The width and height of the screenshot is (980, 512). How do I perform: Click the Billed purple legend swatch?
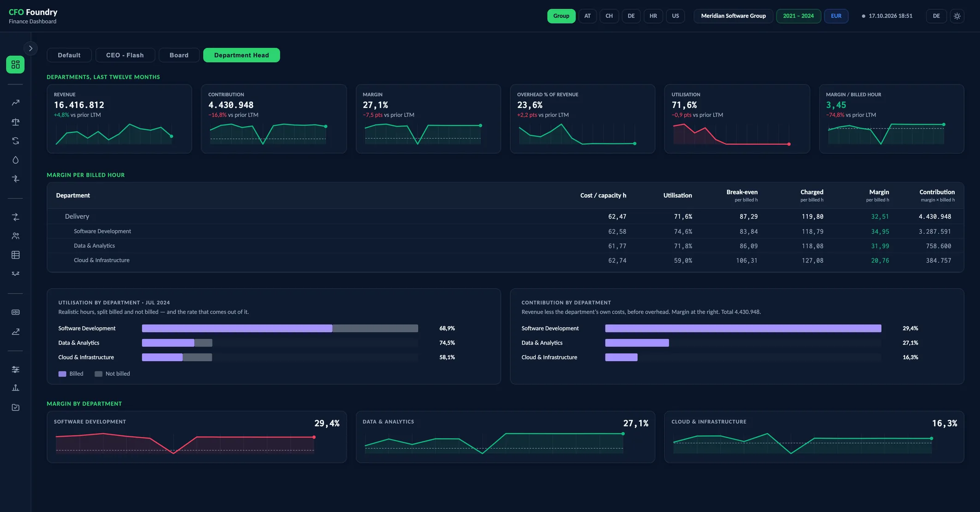pyautogui.click(x=62, y=374)
